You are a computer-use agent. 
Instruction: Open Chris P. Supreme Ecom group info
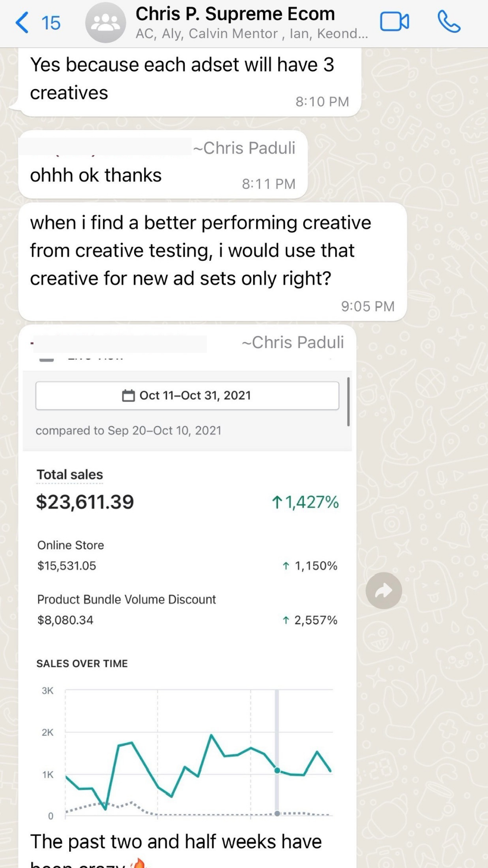pos(235,14)
